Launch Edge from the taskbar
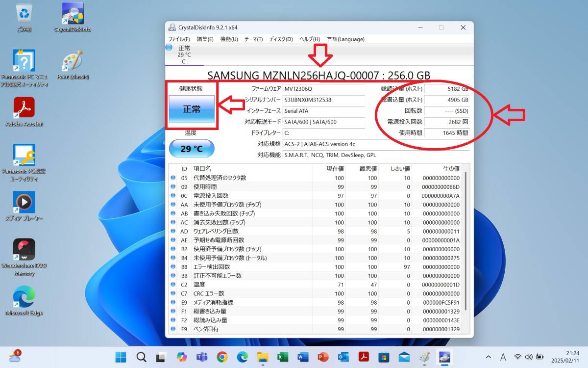Screen dimensions: 588x368 243,357
